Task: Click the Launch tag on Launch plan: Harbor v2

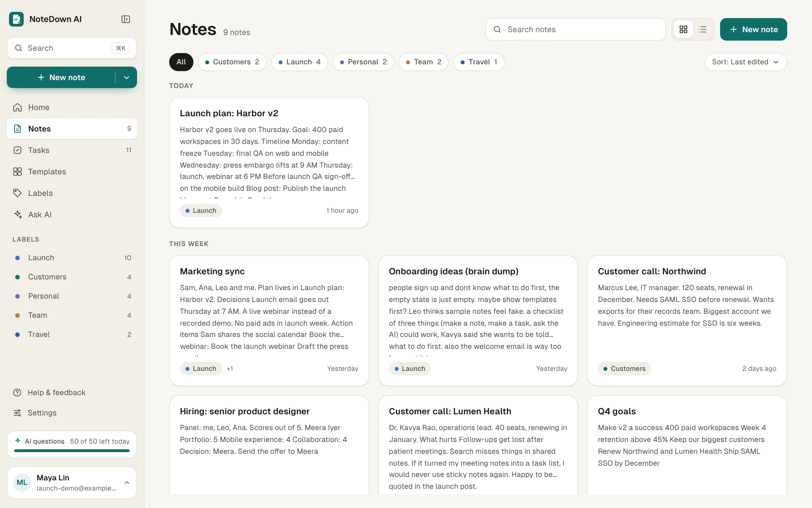Action: [x=201, y=211]
